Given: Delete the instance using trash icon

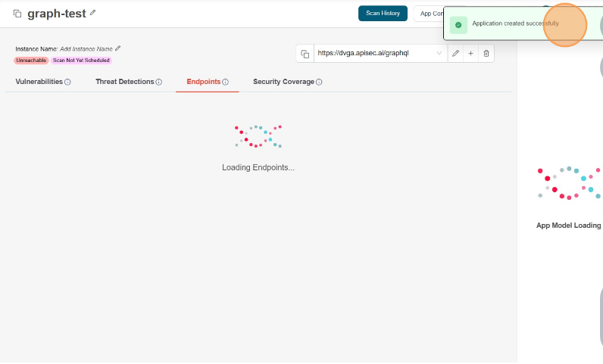Looking at the screenshot, I should pos(486,54).
